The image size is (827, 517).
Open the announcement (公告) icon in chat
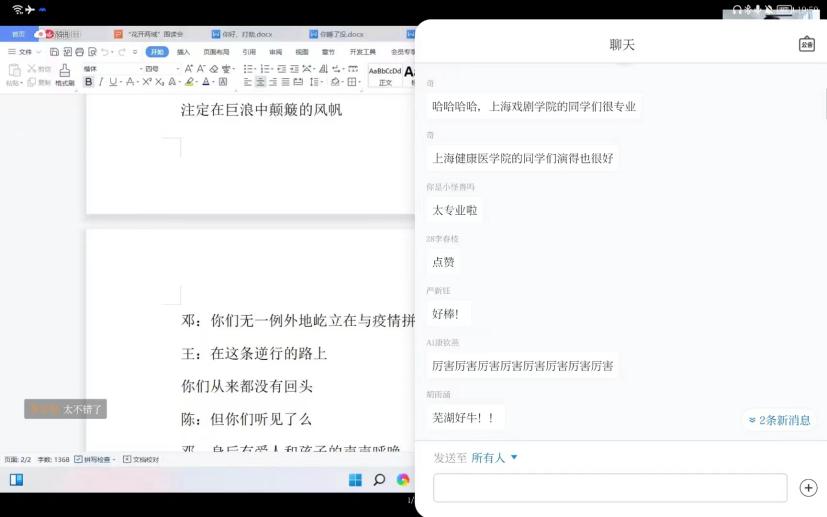[x=806, y=44]
